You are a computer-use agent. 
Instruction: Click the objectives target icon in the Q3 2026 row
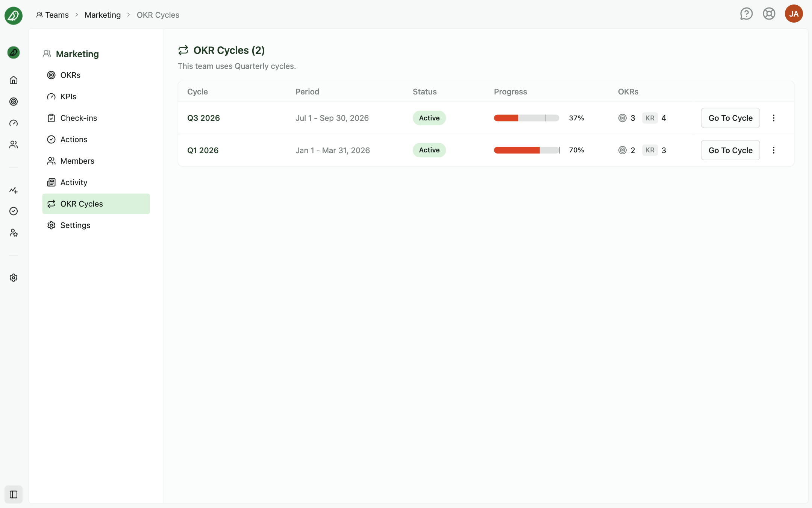623,118
